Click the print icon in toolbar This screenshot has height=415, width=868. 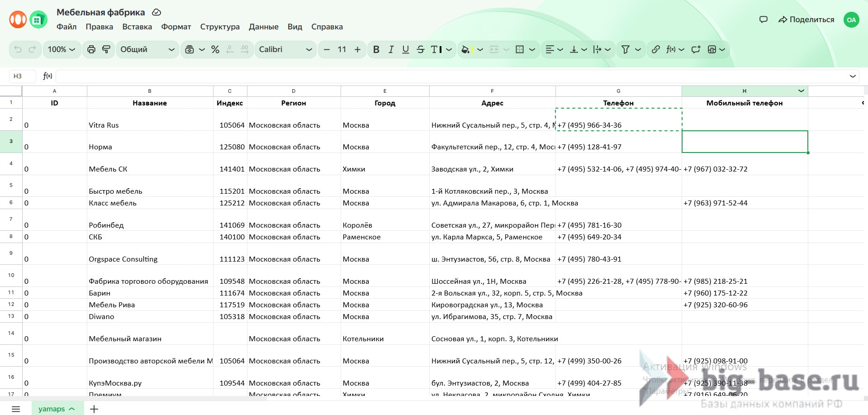point(91,49)
